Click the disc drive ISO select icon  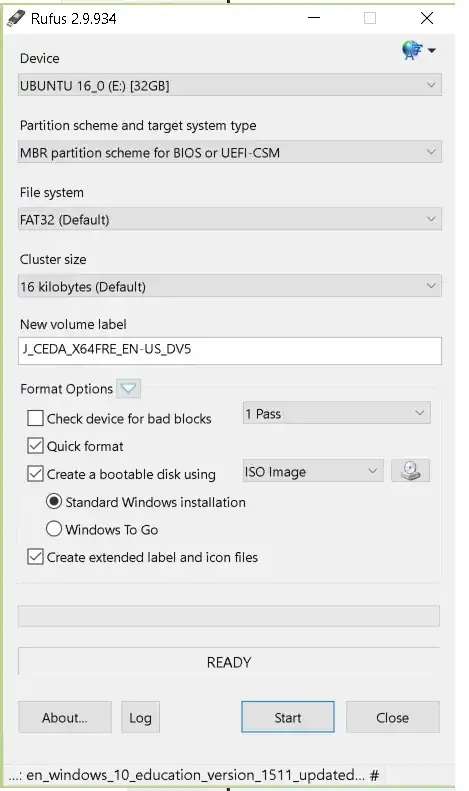click(x=411, y=471)
